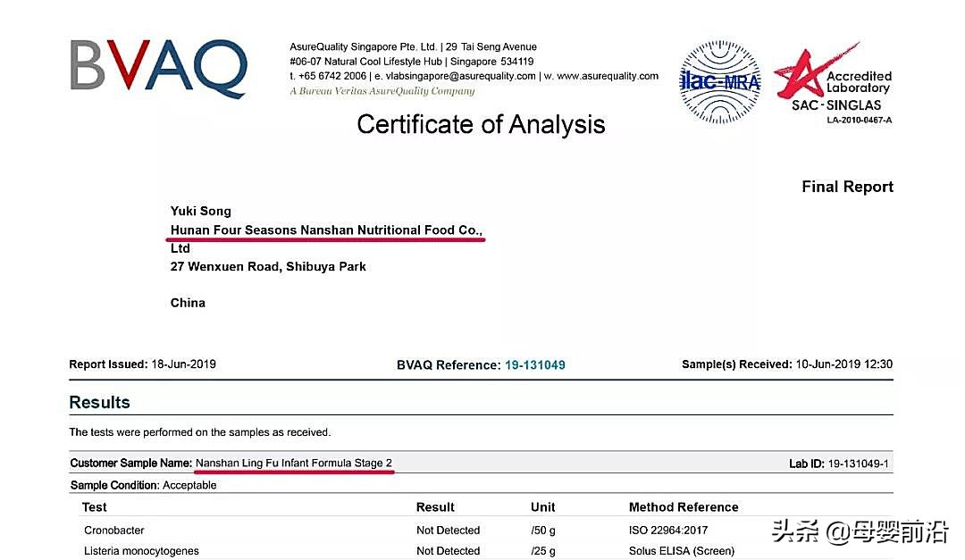
Task: Click 'Hunan Four Seasons Nanshan Nutritional Food Co.,'
Action: tap(326, 230)
